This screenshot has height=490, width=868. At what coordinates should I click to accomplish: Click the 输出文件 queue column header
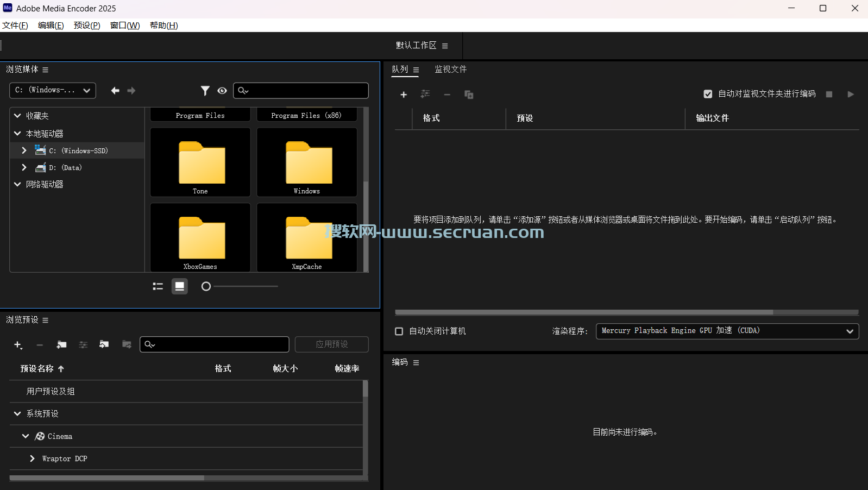click(x=712, y=118)
